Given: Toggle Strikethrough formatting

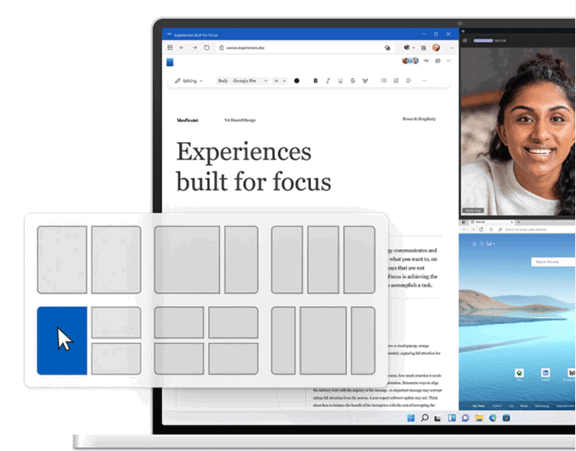Looking at the screenshot, I should tap(353, 81).
